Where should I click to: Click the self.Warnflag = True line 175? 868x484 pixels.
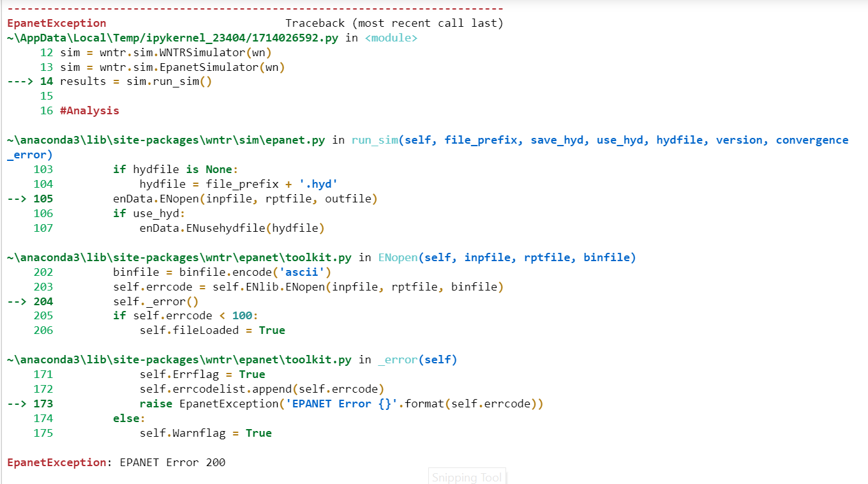[200, 433]
